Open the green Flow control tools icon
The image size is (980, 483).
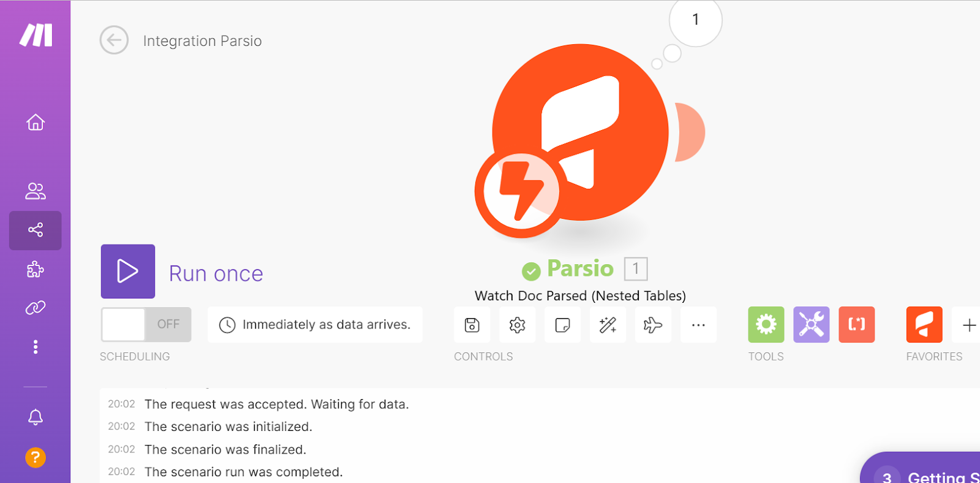coord(766,324)
